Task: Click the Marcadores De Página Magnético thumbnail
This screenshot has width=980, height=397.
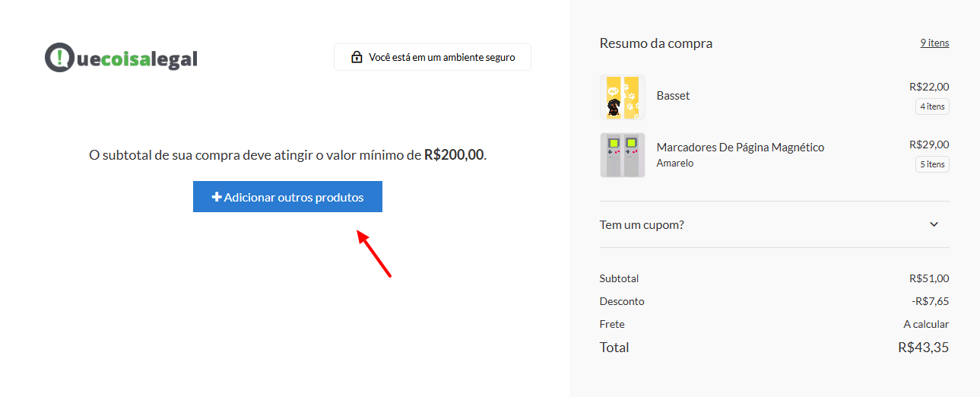Action: 623,155
